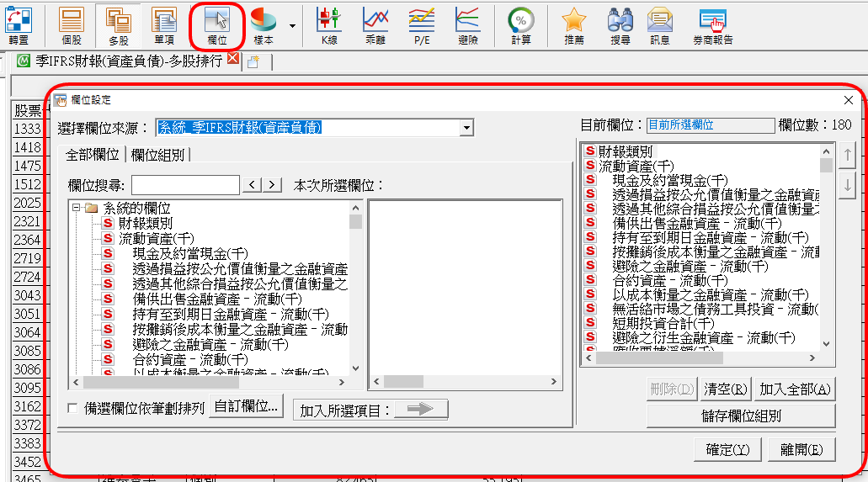
Task: Open the K線 chart tool
Action: [328, 25]
